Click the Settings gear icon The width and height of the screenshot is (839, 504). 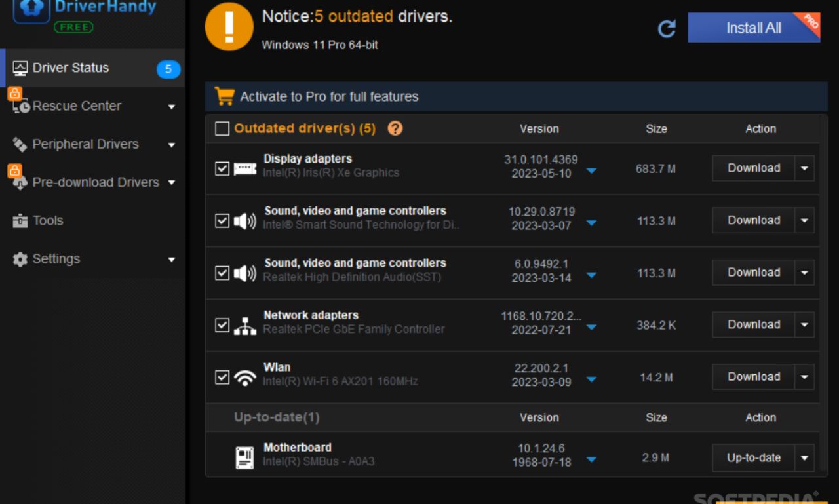[x=20, y=259]
